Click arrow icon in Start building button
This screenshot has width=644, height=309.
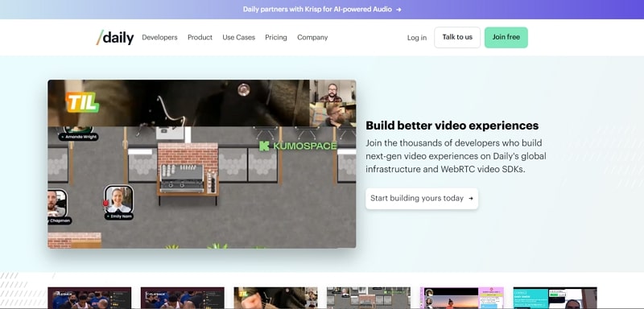click(471, 199)
